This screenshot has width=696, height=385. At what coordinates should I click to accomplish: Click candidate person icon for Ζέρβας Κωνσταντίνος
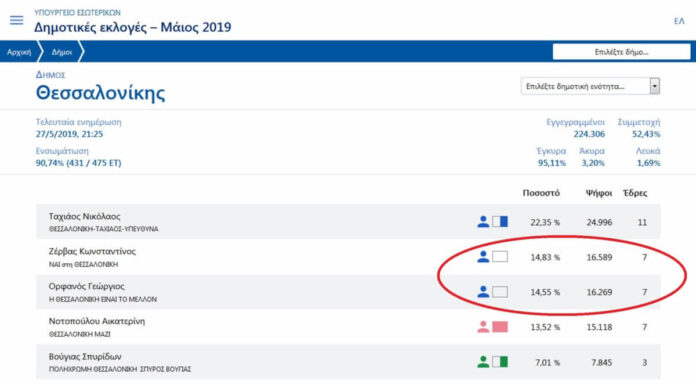tap(483, 257)
